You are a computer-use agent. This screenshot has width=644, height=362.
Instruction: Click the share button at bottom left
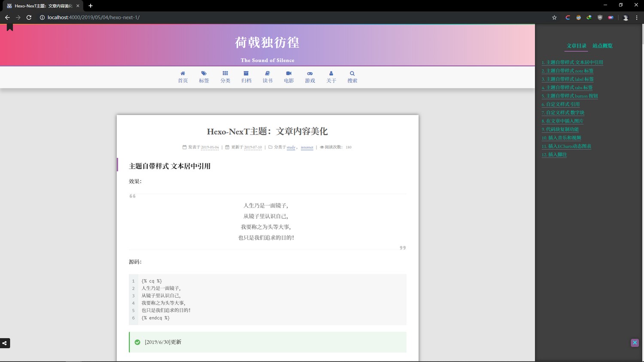5,343
